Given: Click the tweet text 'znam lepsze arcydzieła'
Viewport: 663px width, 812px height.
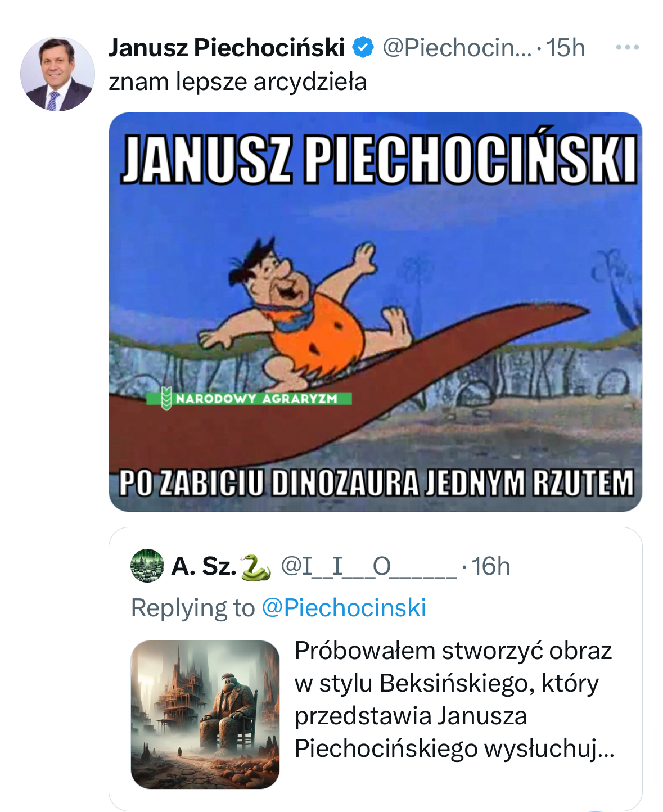Looking at the screenshot, I should point(238,82).
